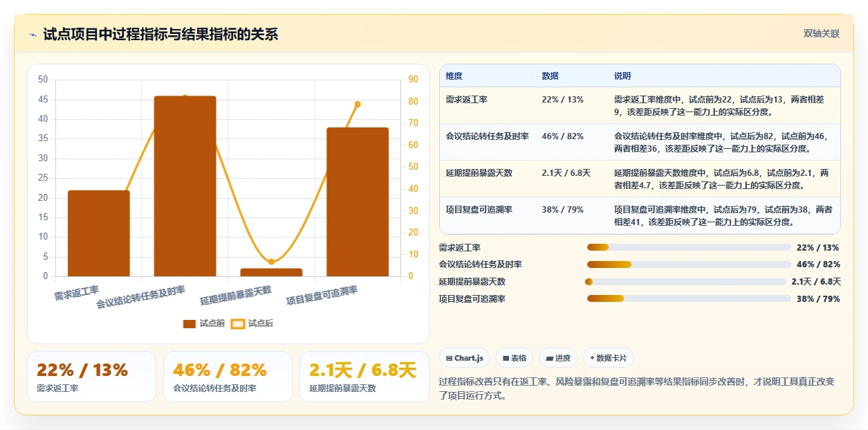The image size is (868, 430).
Task: Click the lightning icon beside the header title
Action: tap(33, 35)
